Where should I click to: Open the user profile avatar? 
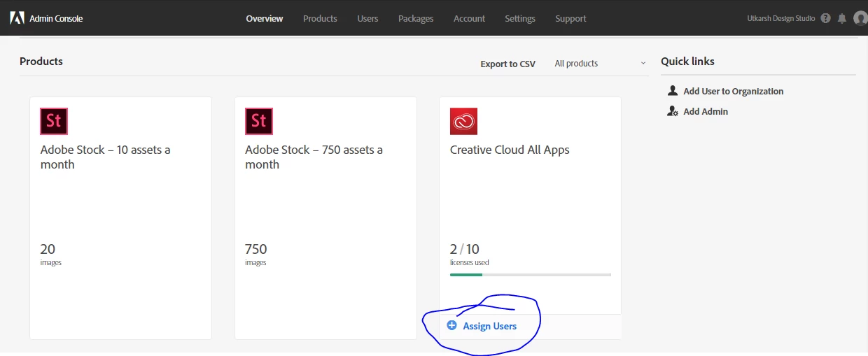pos(861,18)
